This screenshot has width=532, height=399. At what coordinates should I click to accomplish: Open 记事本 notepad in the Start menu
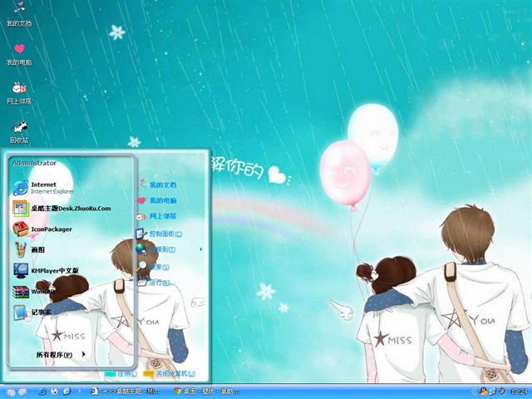click(x=32, y=313)
